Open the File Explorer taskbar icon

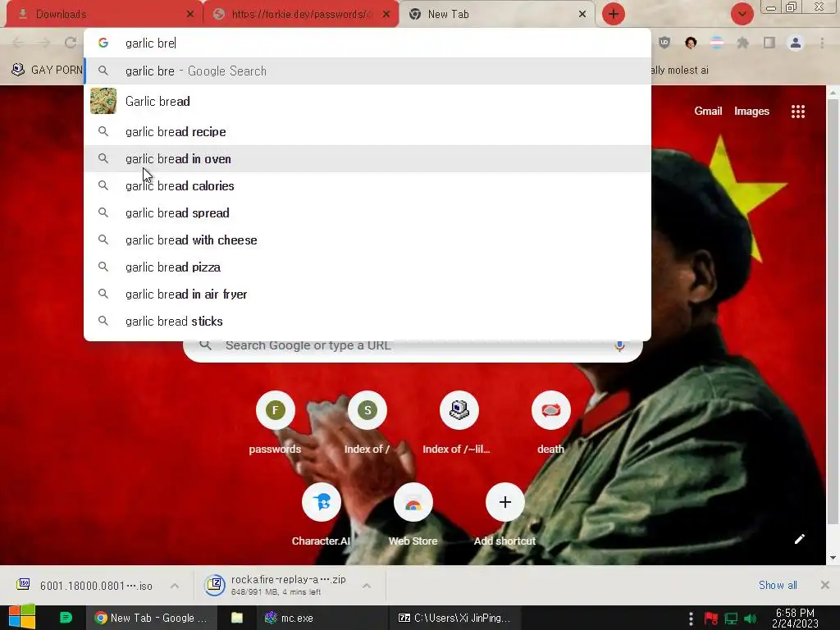(237, 618)
